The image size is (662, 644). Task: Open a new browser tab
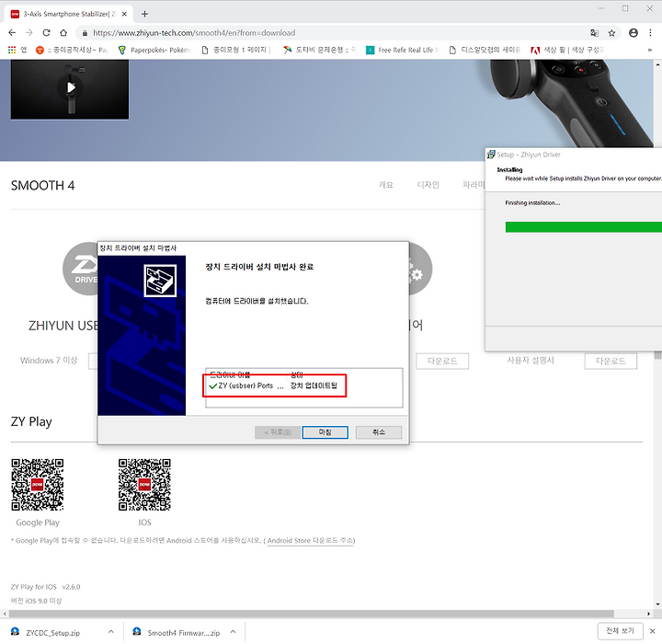pyautogui.click(x=145, y=14)
